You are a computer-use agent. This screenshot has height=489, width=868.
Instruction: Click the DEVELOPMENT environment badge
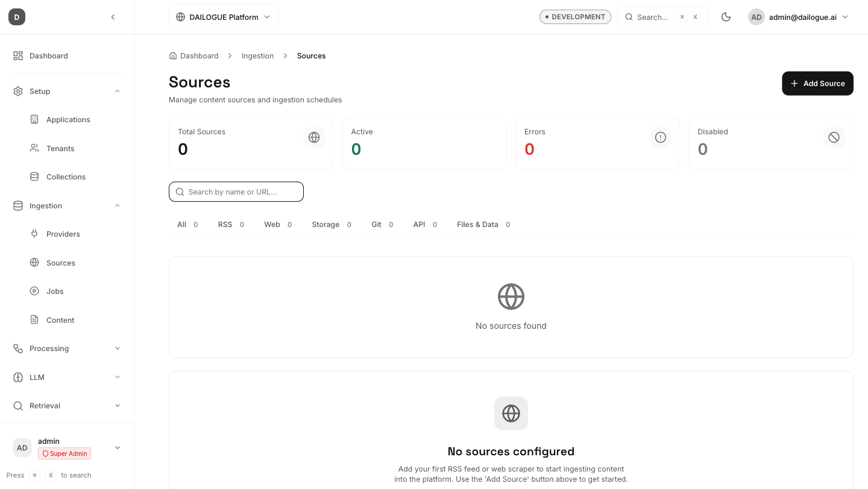point(575,16)
